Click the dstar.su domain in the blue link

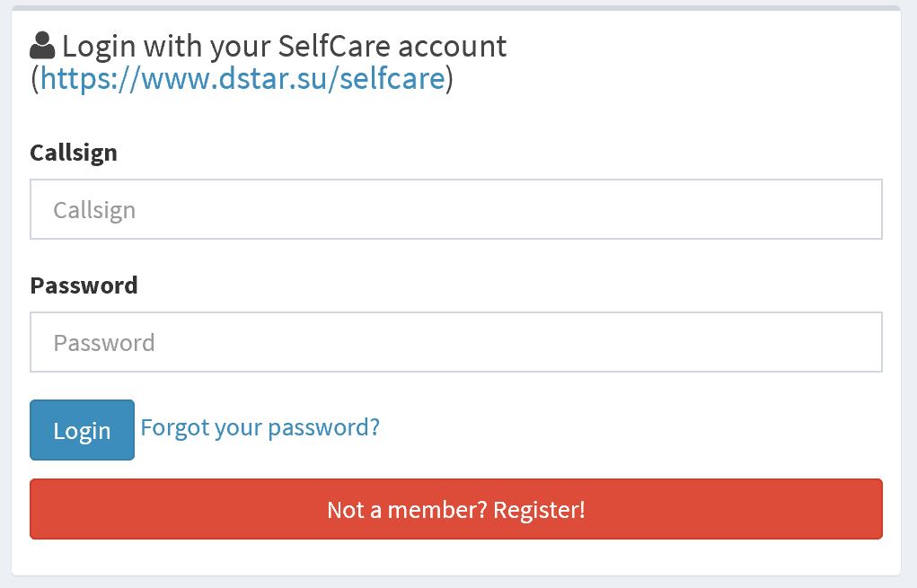(271, 78)
